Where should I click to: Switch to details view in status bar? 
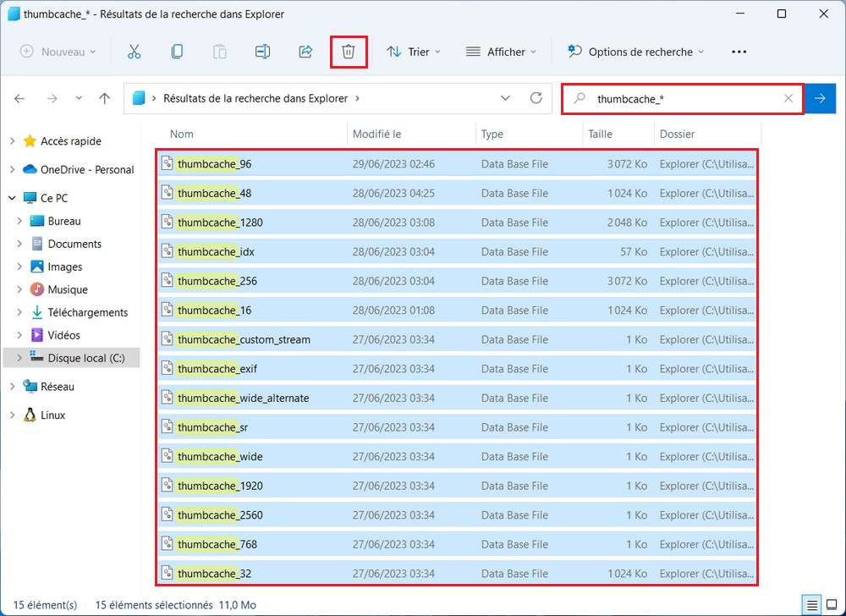[x=812, y=605]
